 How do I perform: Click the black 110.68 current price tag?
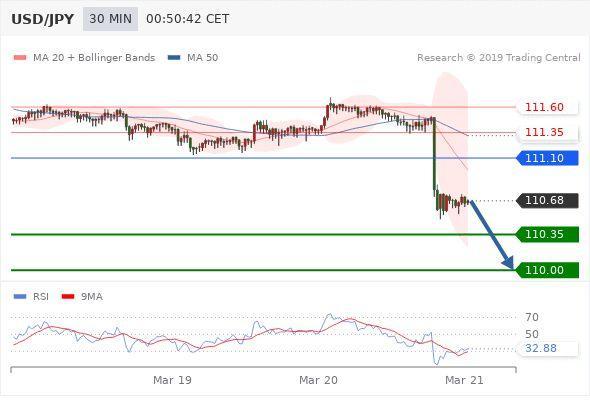click(x=547, y=200)
